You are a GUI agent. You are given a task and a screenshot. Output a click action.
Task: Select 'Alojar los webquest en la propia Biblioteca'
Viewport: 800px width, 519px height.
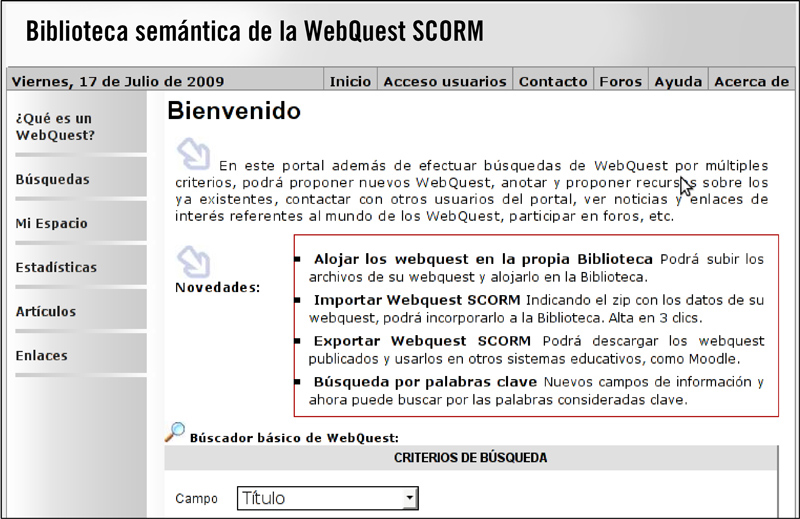483,259
